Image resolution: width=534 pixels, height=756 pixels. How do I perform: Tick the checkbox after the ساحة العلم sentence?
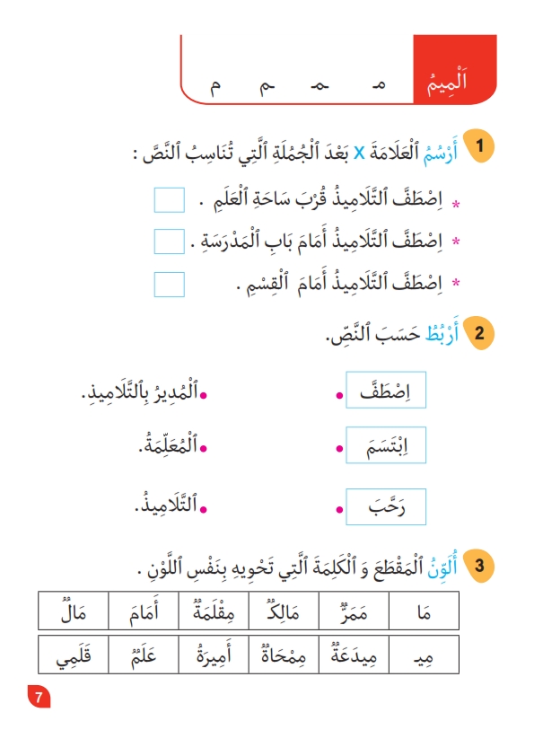coord(169,200)
